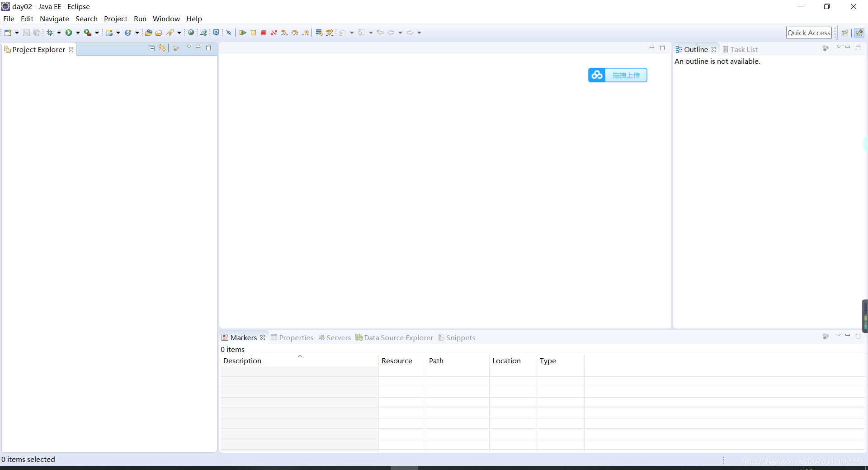The width and height of the screenshot is (868, 470).
Task: Click the Open Perspective icon
Action: coord(844,33)
